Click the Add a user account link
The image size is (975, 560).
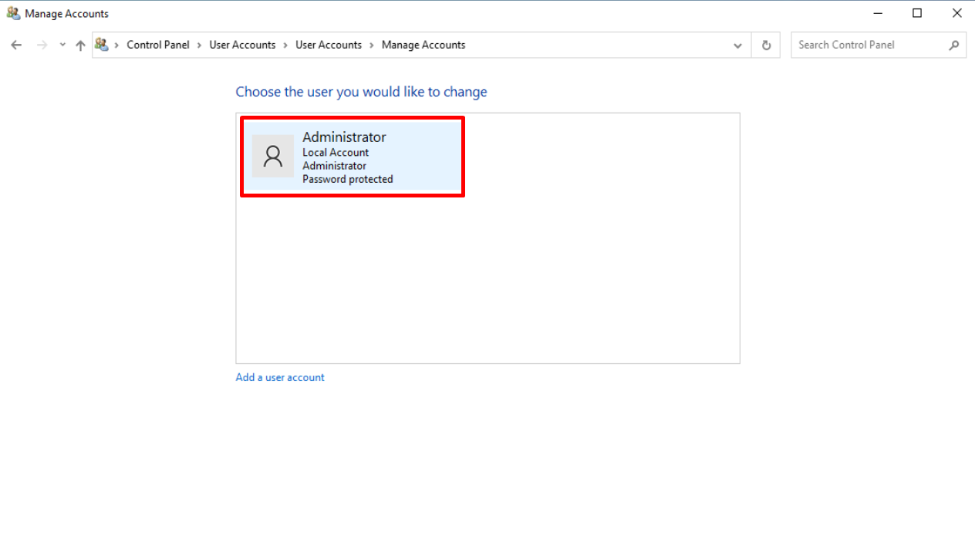coord(279,377)
